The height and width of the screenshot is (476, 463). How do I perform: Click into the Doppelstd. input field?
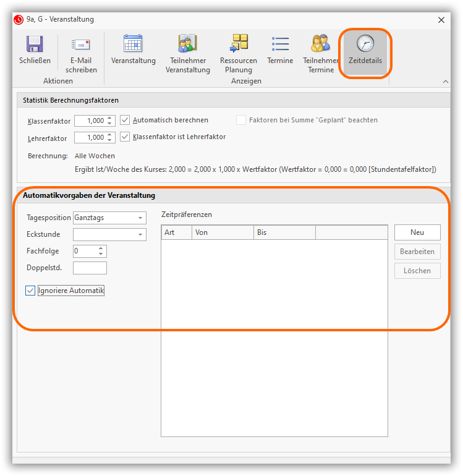(90, 268)
